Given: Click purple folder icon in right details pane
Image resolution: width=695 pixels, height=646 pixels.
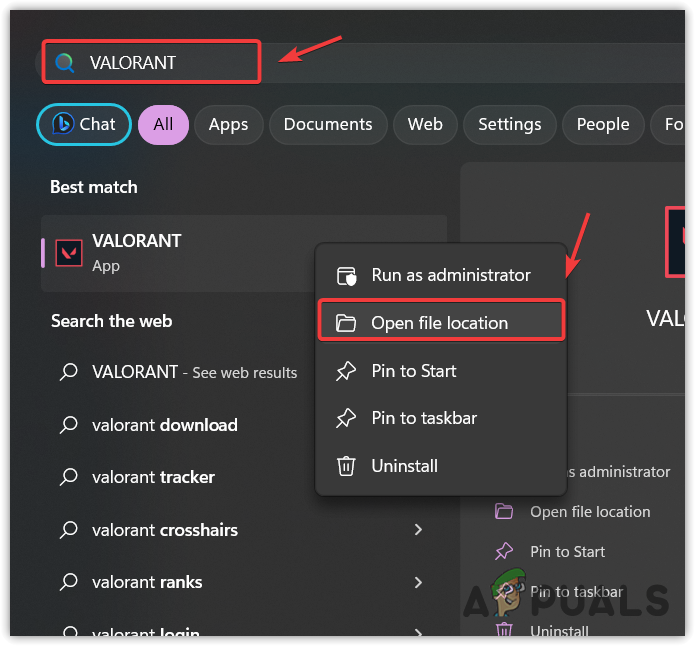Looking at the screenshot, I should [x=504, y=511].
